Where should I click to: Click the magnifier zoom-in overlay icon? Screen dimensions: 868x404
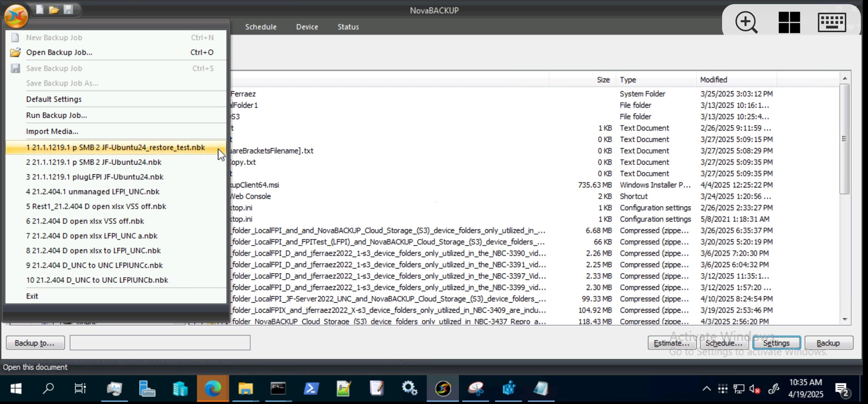tap(746, 22)
